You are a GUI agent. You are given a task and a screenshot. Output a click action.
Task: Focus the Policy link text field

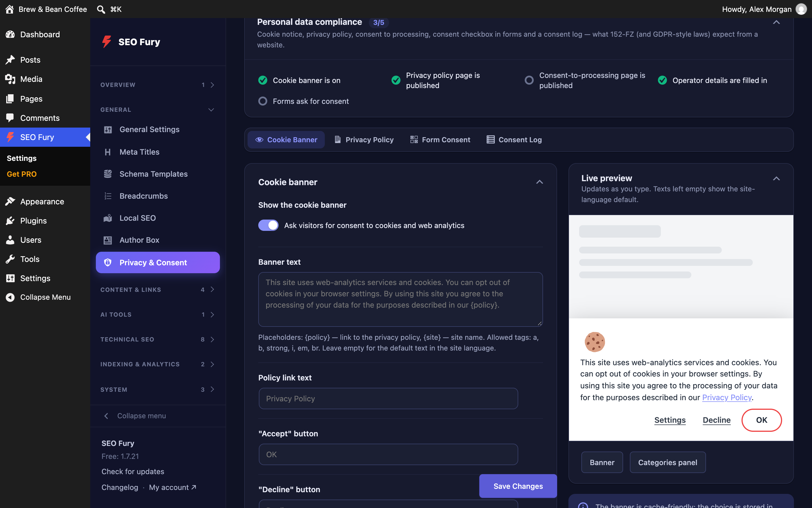[x=388, y=398]
